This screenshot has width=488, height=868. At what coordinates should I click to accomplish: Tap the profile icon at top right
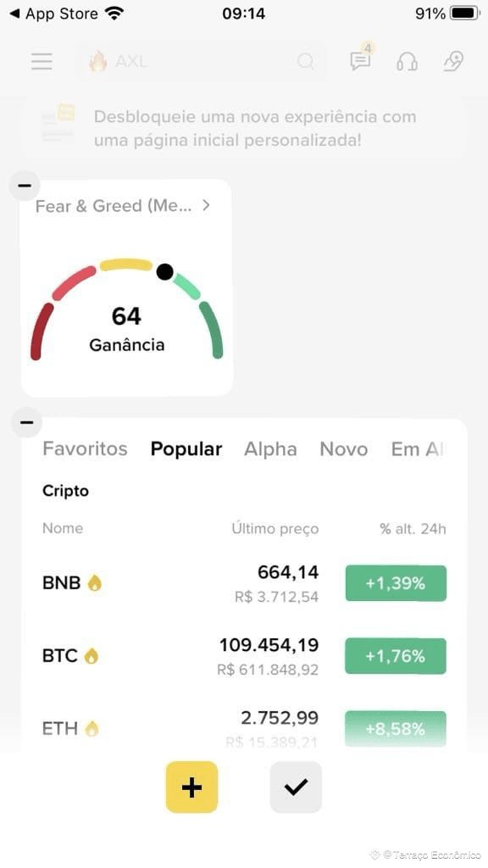(453, 61)
